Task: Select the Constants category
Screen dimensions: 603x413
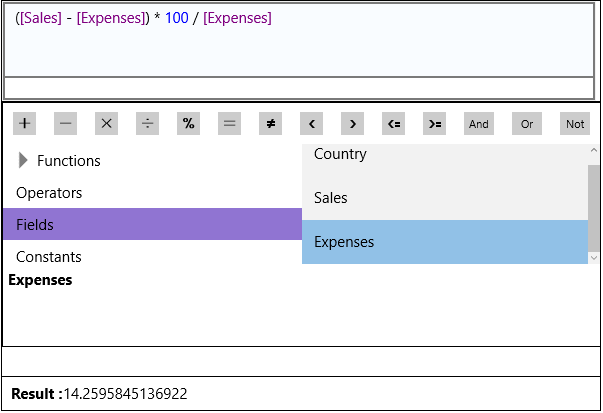Action: click(49, 257)
